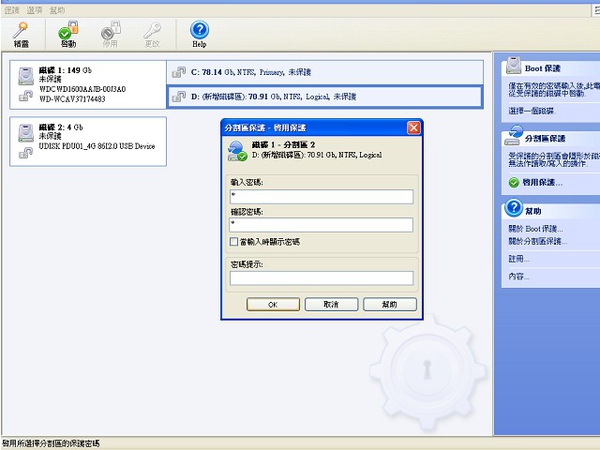Tick the 當輸入時顯示密碼 checkbox
600x450 pixels.
tap(234, 241)
